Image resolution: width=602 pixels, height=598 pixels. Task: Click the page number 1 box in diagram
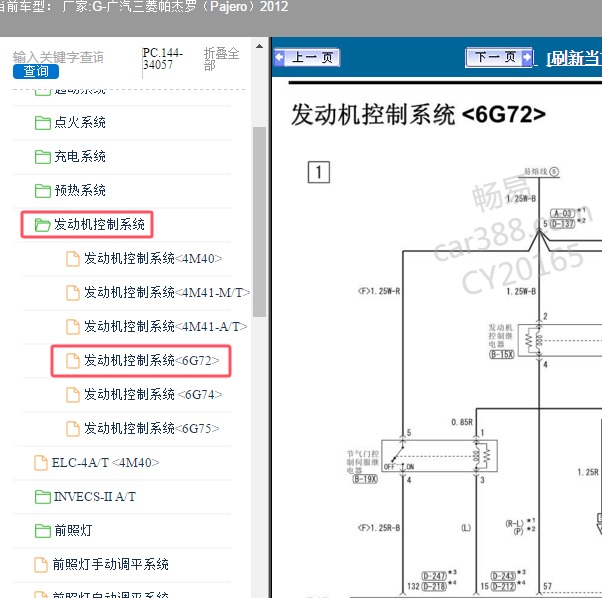click(319, 172)
